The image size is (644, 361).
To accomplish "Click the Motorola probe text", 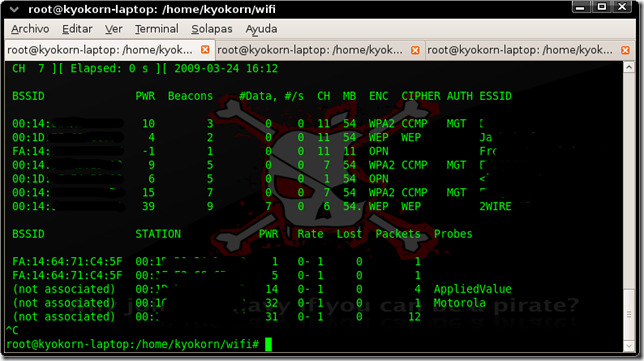I will [460, 303].
